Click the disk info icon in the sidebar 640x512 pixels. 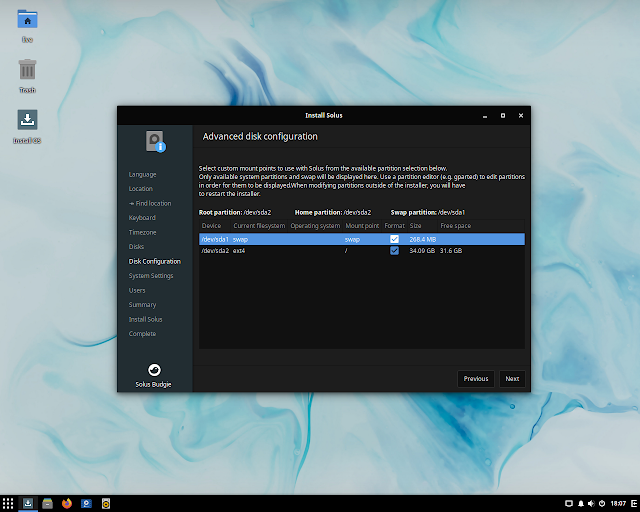tap(156, 142)
